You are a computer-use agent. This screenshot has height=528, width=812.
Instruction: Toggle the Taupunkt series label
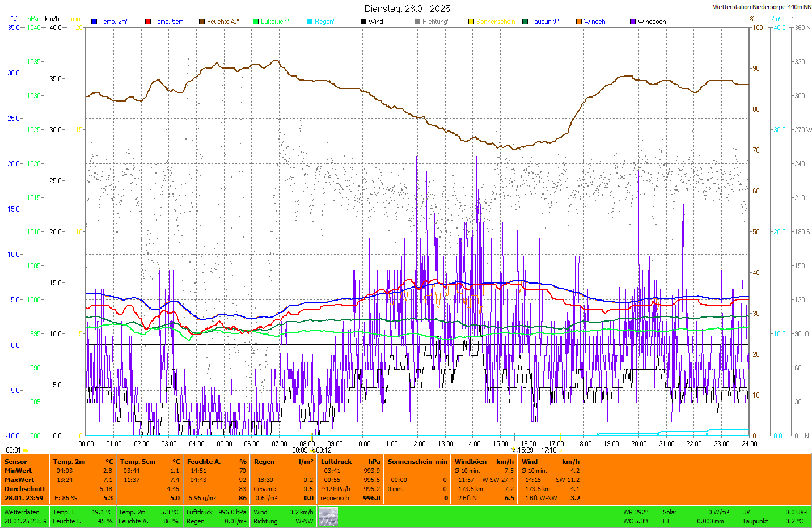pyautogui.click(x=544, y=22)
